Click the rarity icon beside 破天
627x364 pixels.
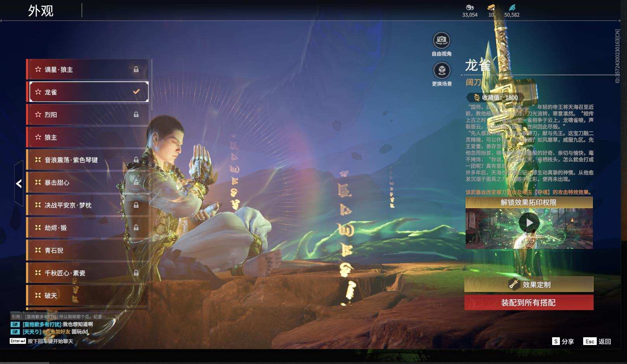click(x=38, y=295)
